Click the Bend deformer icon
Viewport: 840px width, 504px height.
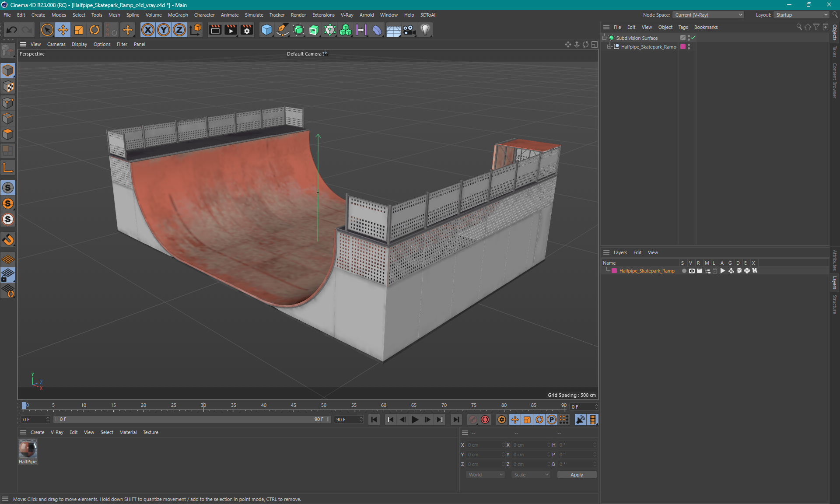click(x=377, y=30)
